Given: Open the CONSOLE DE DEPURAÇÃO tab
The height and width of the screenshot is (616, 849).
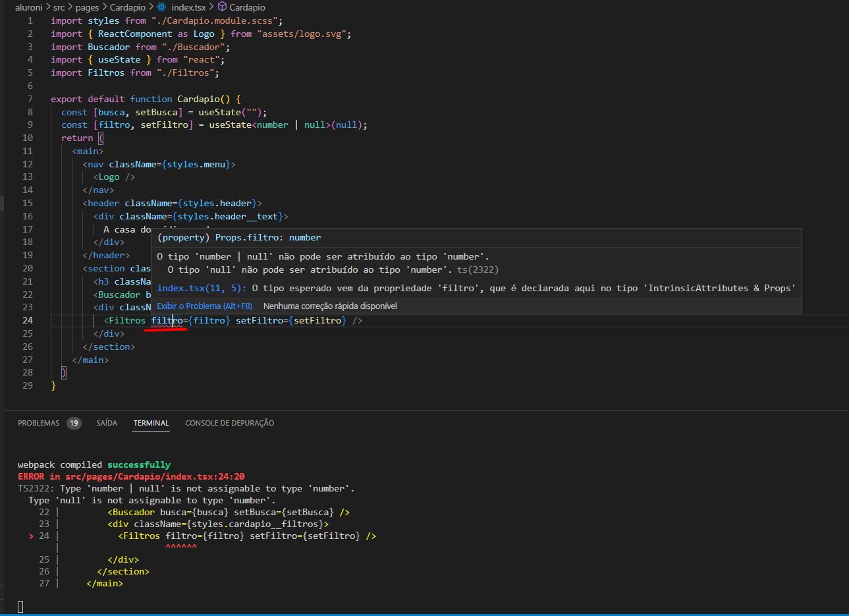Looking at the screenshot, I should pos(229,423).
